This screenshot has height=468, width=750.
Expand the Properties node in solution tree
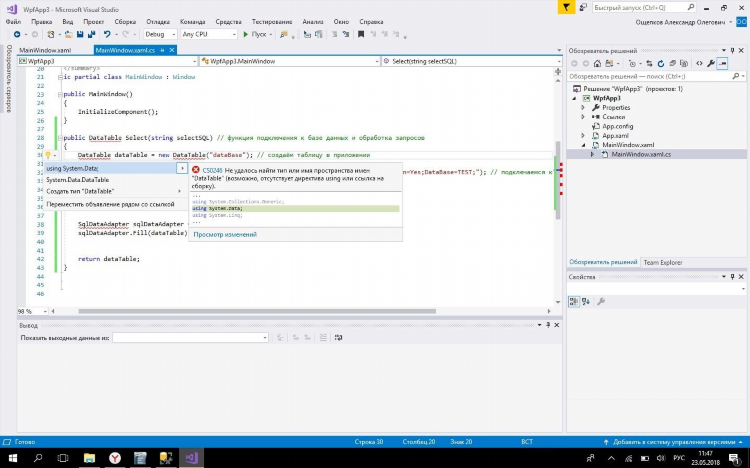(x=583, y=108)
